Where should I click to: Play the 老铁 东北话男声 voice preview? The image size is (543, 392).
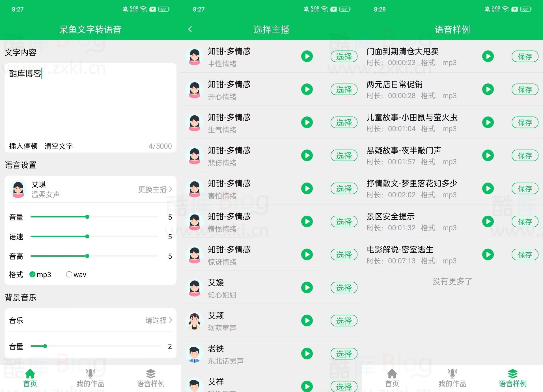pos(307,353)
